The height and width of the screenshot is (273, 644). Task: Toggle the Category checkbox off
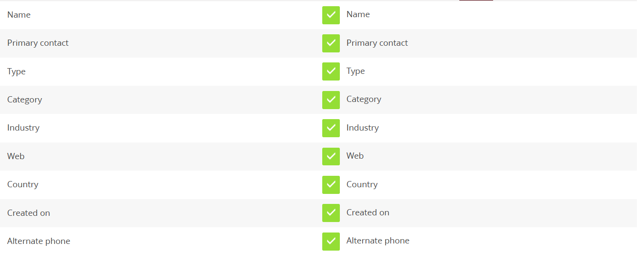point(331,100)
